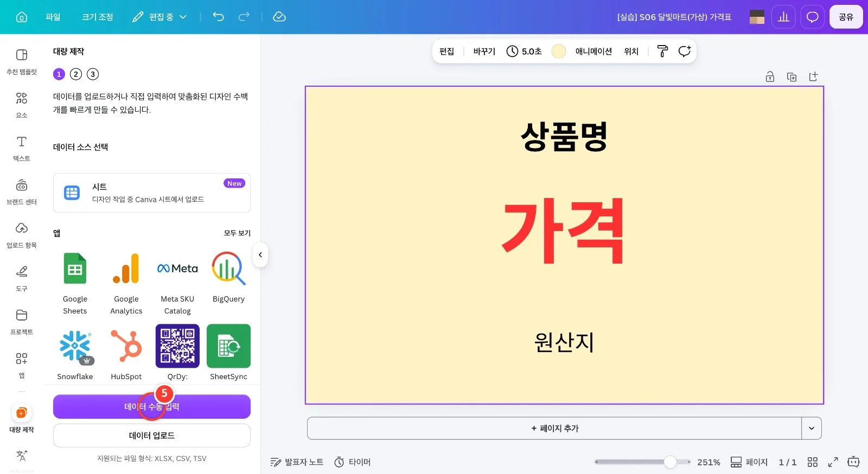Open the Brand Center panel
Screen dimensions: 868x474
pos(22,191)
